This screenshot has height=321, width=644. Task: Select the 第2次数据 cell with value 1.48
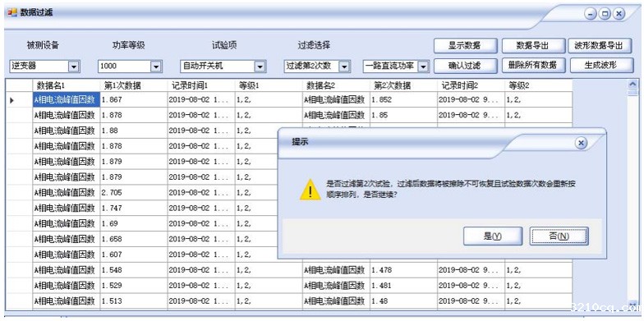pyautogui.click(x=403, y=300)
